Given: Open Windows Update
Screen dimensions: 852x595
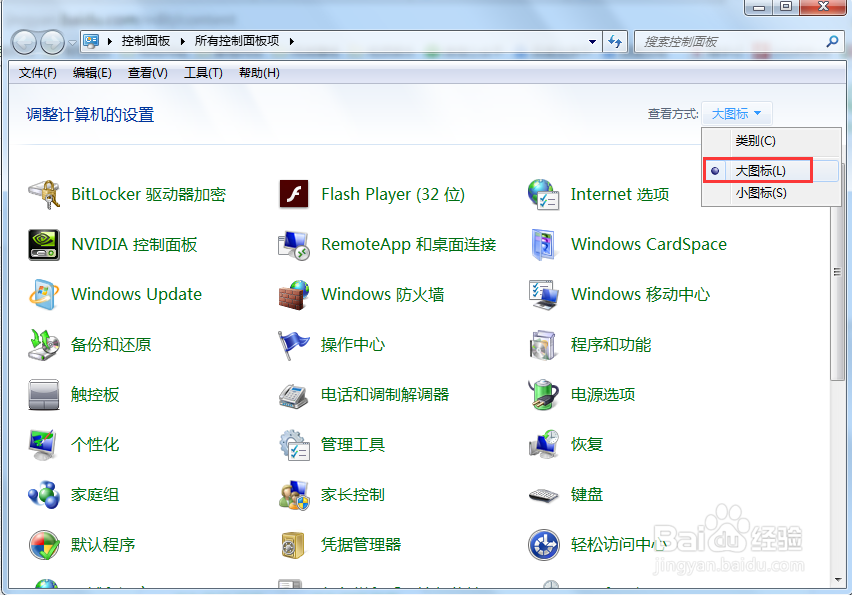Looking at the screenshot, I should pyautogui.click(x=135, y=294).
